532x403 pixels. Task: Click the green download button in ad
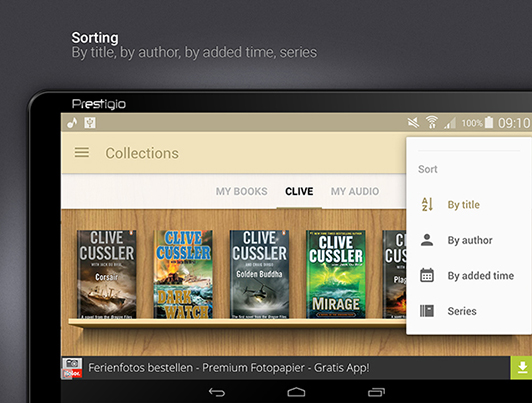click(521, 368)
